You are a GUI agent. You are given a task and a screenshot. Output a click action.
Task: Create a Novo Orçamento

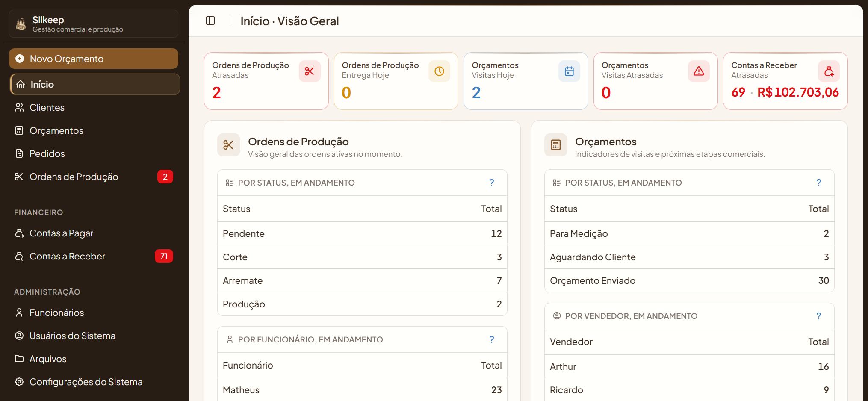94,59
